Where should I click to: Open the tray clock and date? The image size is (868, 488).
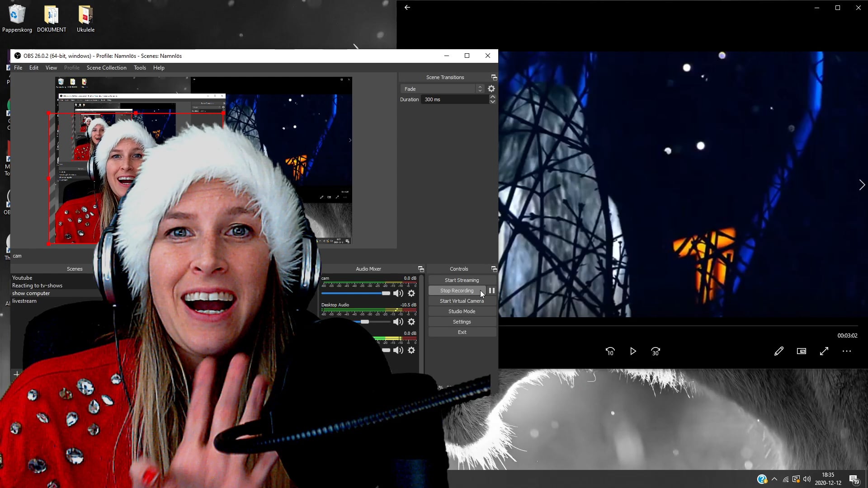(828, 479)
